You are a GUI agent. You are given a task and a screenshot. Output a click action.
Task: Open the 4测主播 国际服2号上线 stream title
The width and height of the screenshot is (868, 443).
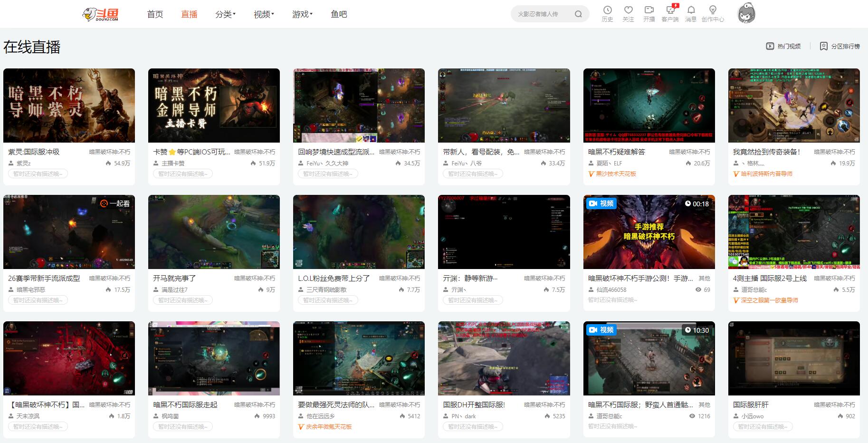(770, 278)
